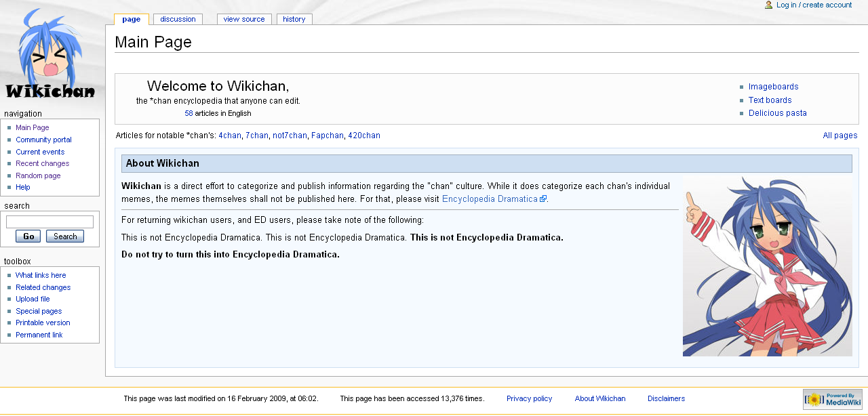Viewport: 868px width, 416px height.
Task: Click the Search button
Action: [x=64, y=236]
